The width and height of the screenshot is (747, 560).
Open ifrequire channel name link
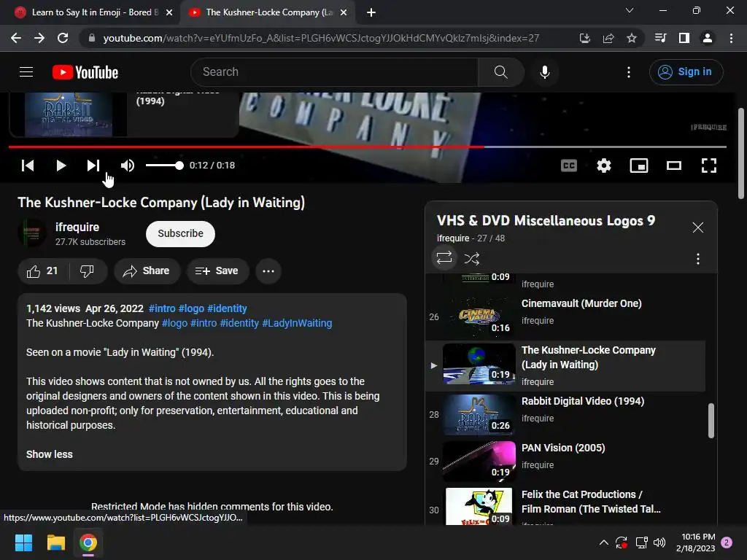coord(77,227)
